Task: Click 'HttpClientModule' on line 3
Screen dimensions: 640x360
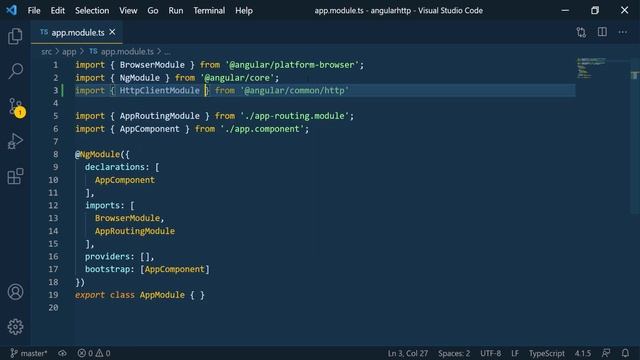Action: click(160, 90)
